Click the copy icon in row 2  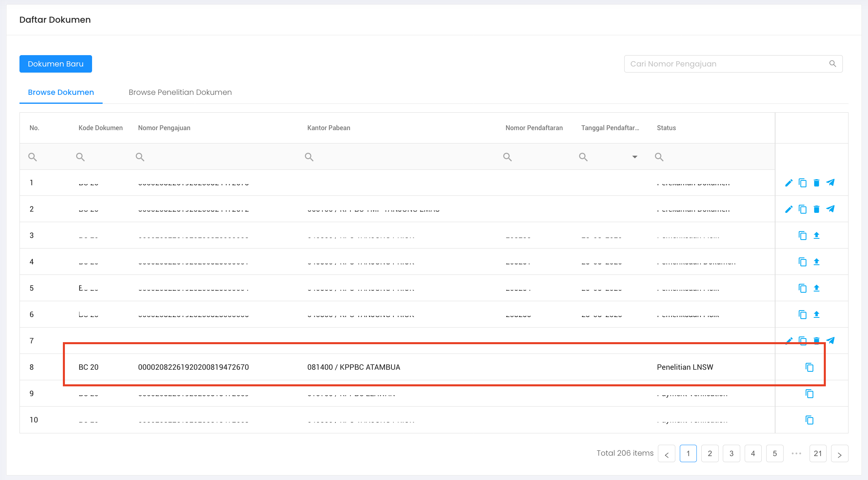[x=802, y=209]
